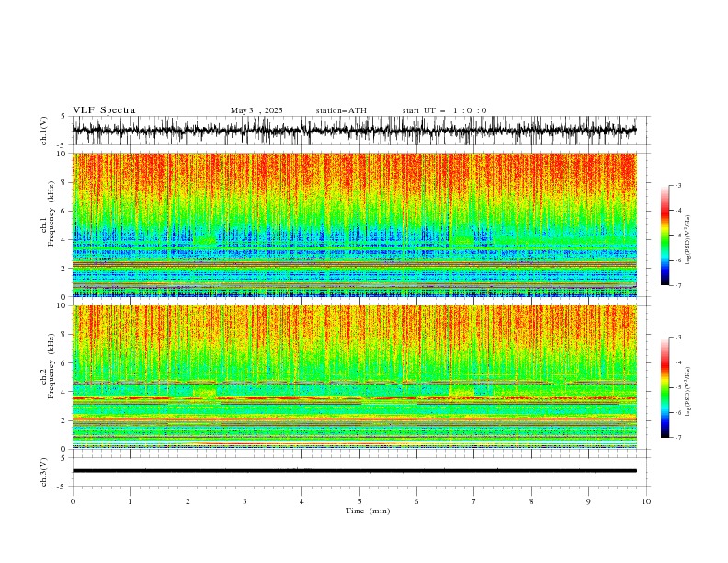Click the '-3' value on ch.1 colorbar
This screenshot has height=563, width=728.
677,185
